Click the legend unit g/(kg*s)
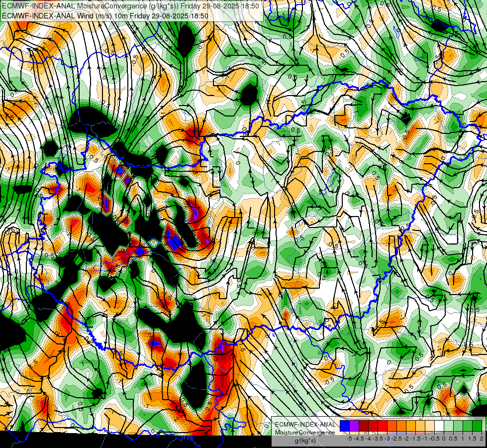This screenshot has height=448, width=487. click(305, 441)
